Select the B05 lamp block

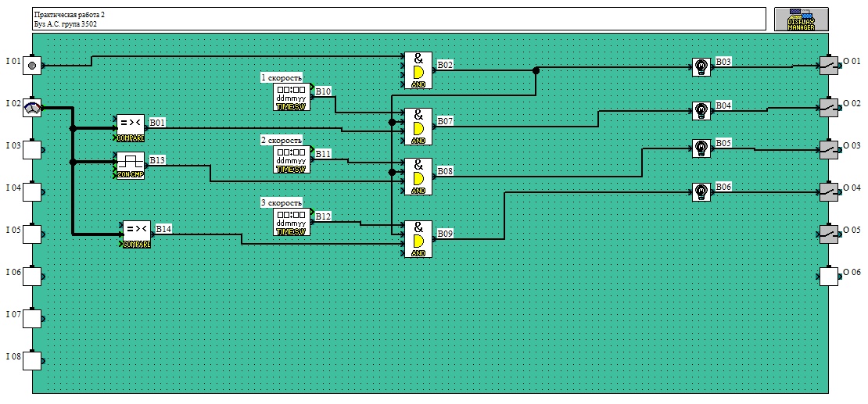click(x=701, y=148)
